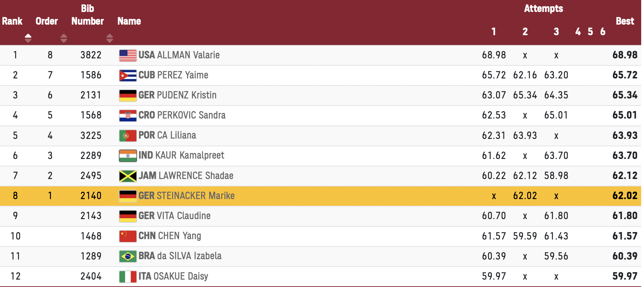Open STEINACKER Marike in highlighted row

click(196, 196)
